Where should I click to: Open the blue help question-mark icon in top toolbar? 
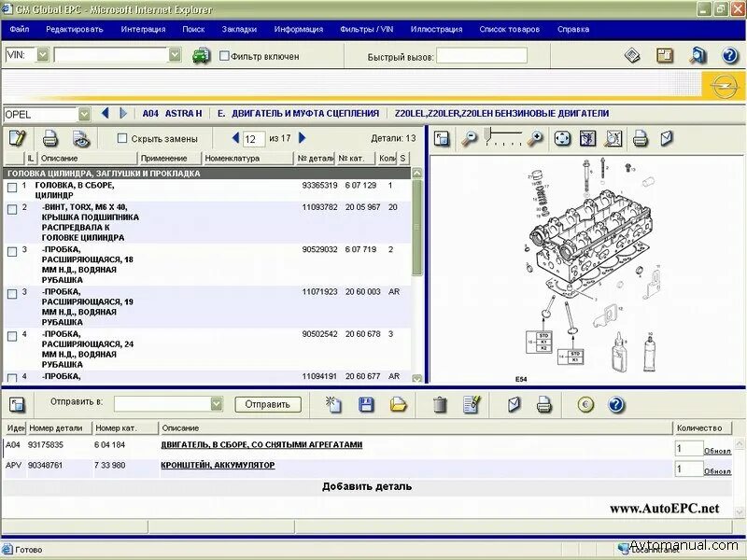pyautogui.click(x=729, y=56)
